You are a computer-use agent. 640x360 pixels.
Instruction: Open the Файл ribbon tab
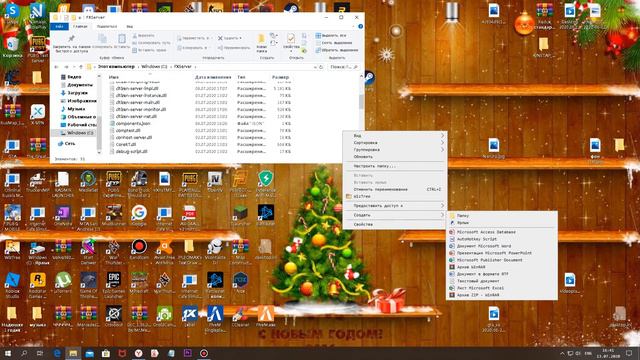[x=59, y=27]
